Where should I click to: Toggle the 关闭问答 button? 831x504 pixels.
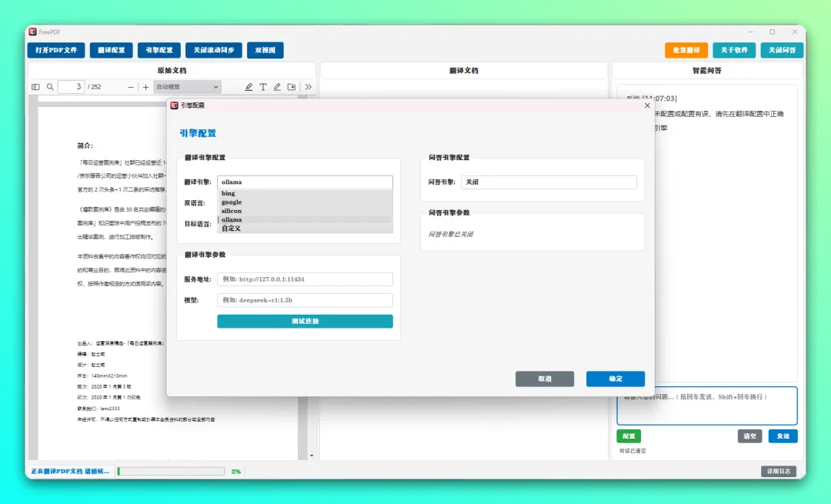coord(783,50)
